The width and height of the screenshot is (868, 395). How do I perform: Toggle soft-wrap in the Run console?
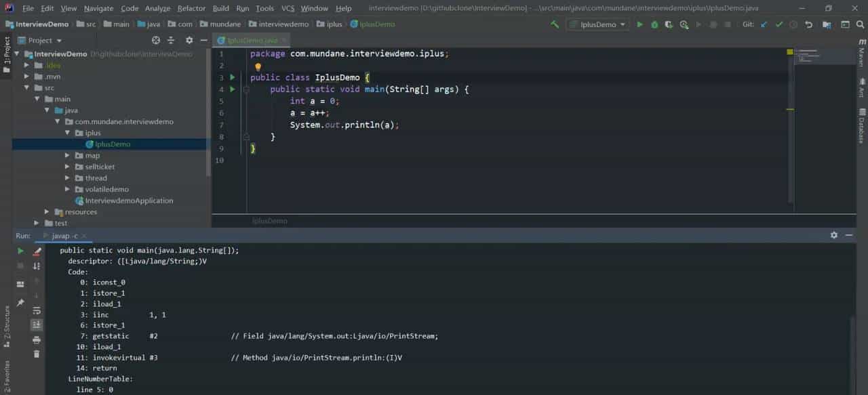tap(37, 310)
